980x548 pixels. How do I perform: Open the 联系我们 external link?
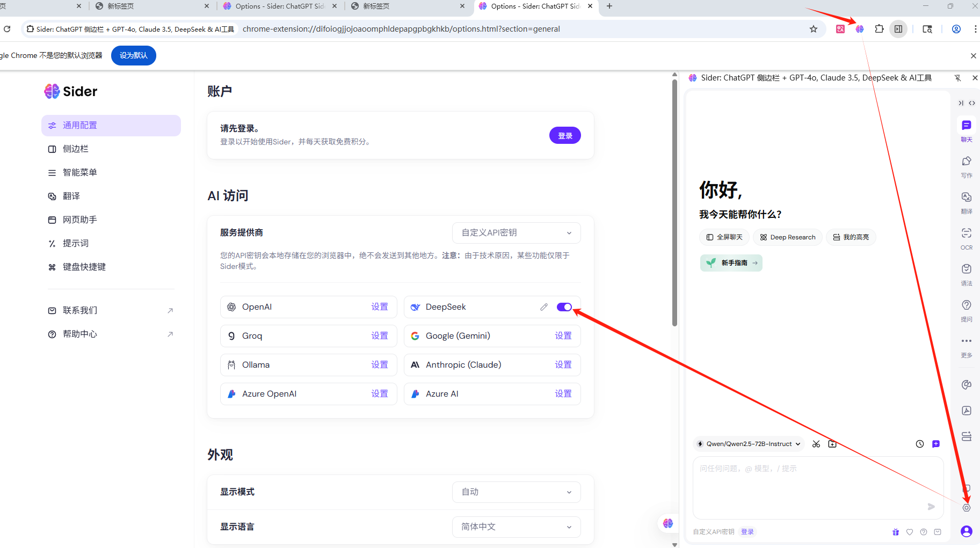(111, 311)
